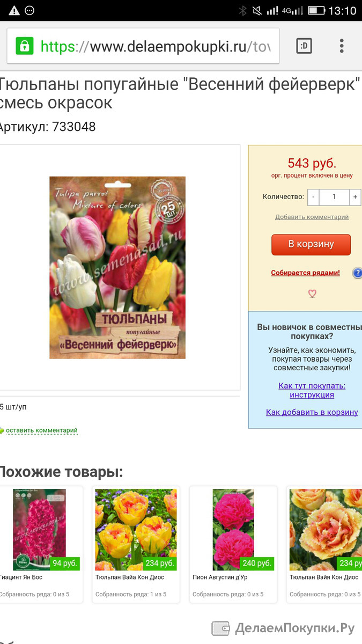Open the 'Гиацинт Ян Бос' product thumbnail

tap(39, 530)
